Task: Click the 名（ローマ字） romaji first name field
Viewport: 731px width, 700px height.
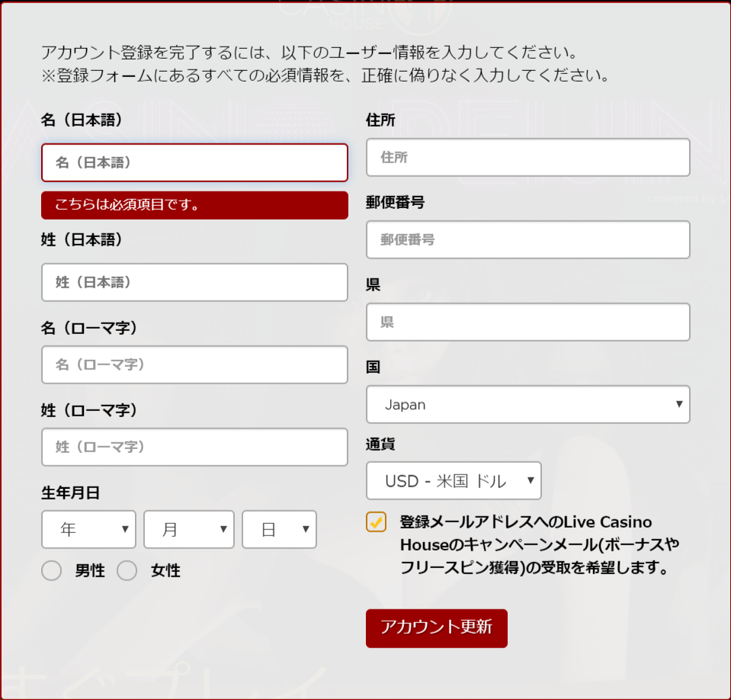Action: [x=194, y=364]
